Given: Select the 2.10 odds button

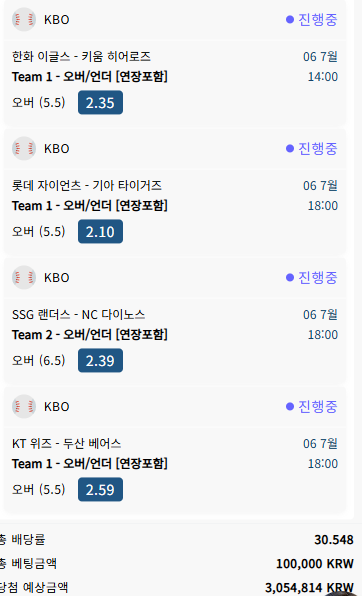Looking at the screenshot, I should 100,231.
